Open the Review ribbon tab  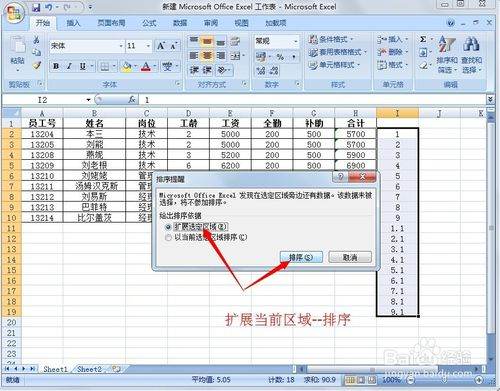pos(211,23)
